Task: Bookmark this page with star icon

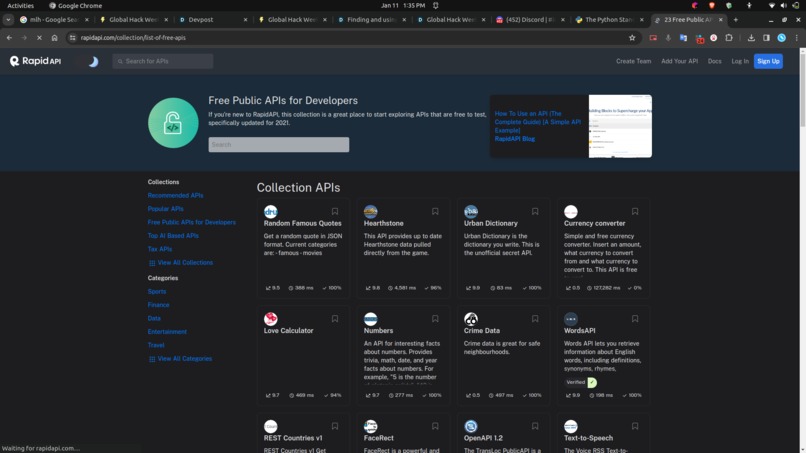Action: (632, 38)
